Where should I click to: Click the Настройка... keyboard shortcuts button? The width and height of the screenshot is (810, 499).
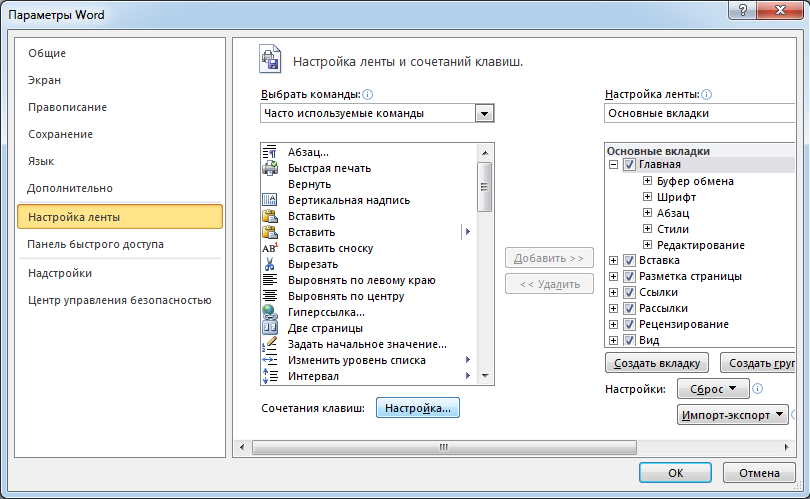[417, 408]
